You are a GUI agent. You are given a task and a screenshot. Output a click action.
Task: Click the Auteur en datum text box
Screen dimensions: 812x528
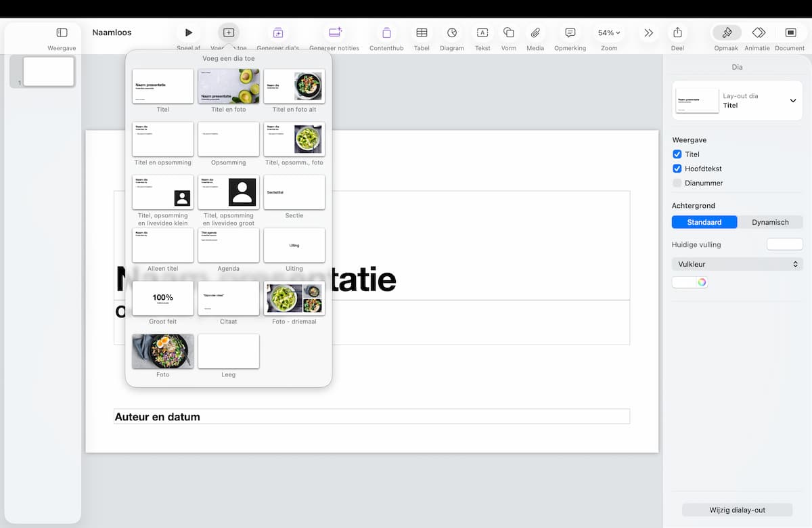[x=371, y=416]
